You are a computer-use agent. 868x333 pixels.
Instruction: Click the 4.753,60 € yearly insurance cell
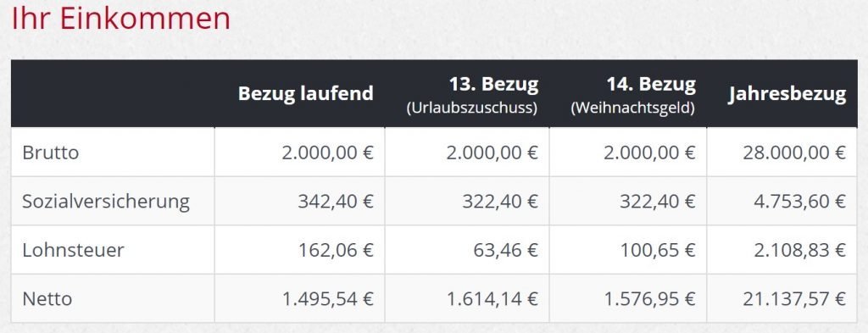pyautogui.click(x=798, y=202)
